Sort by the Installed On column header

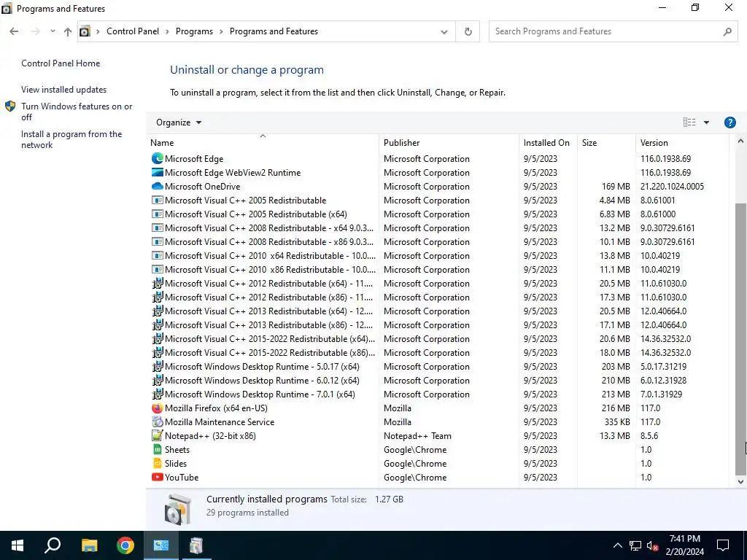(548, 142)
